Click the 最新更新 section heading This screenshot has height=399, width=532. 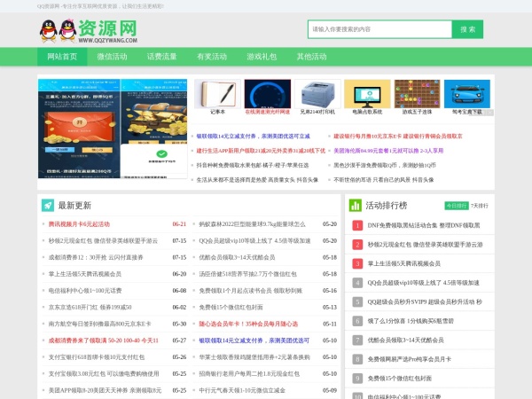tap(74, 206)
